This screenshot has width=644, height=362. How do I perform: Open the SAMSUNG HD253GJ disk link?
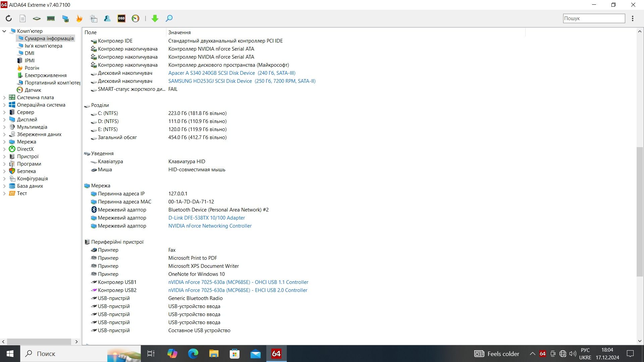[242, 81]
